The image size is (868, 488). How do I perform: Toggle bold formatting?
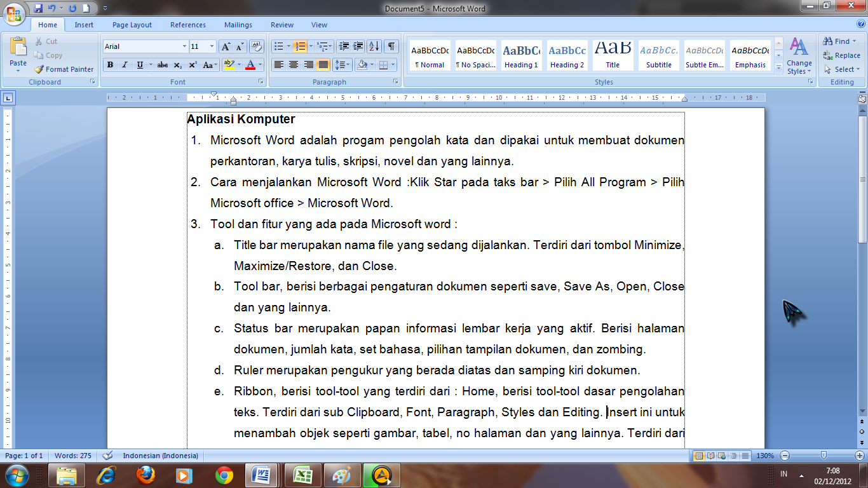[109, 66]
